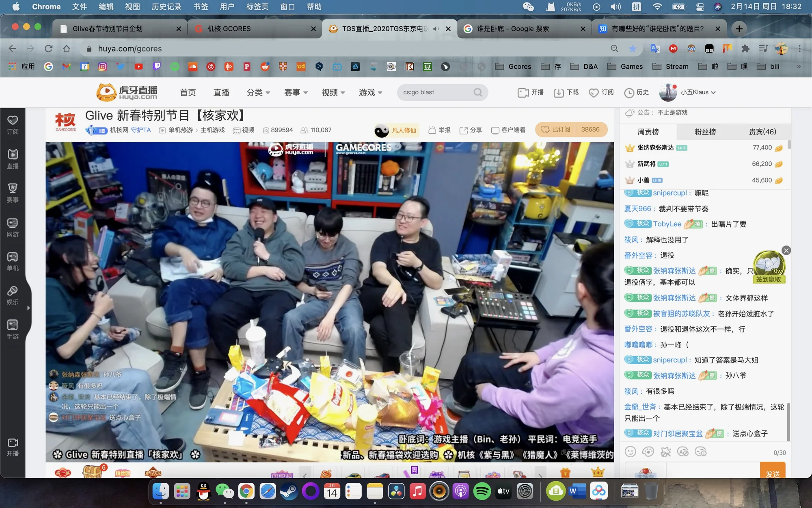Click the treasure chest icon with badge 6

(x=93, y=471)
